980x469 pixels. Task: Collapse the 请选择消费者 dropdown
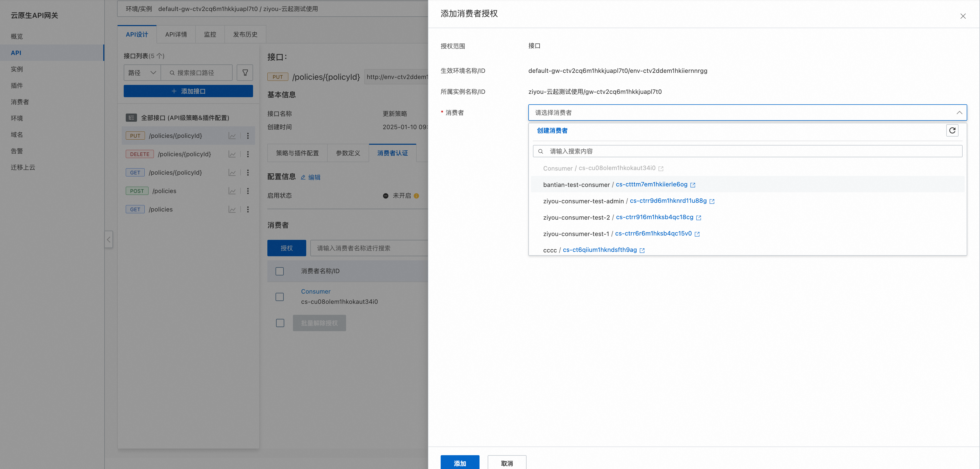pyautogui.click(x=959, y=113)
